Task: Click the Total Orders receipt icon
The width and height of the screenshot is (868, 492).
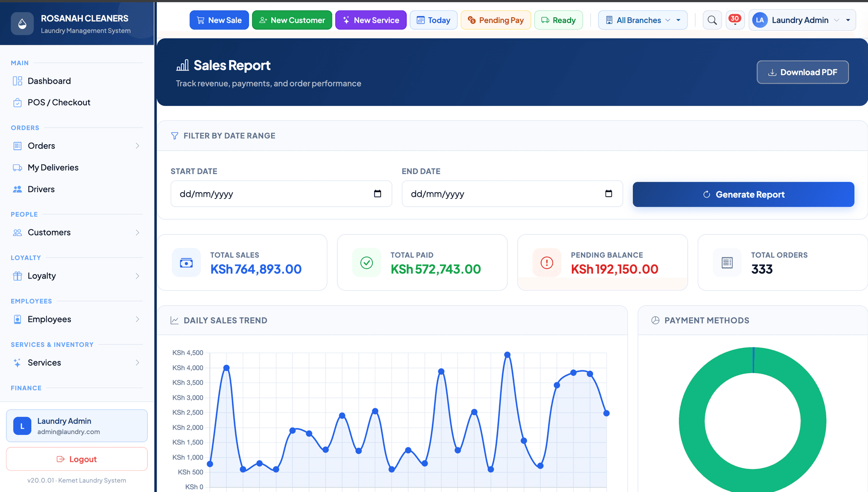Action: [x=727, y=263]
